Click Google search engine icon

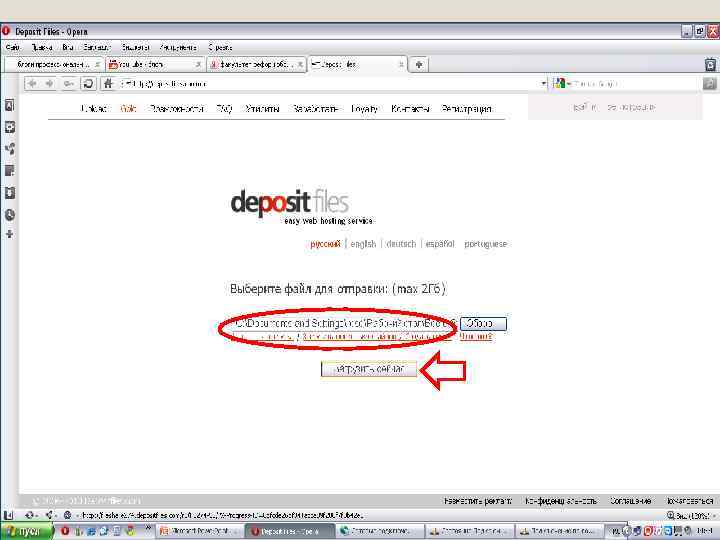(559, 84)
